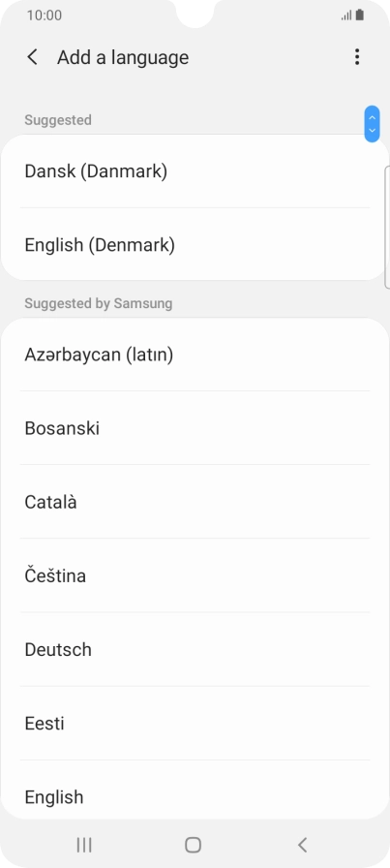Tap the back arrow beside Add a language
The height and width of the screenshot is (868, 390).
click(x=33, y=57)
